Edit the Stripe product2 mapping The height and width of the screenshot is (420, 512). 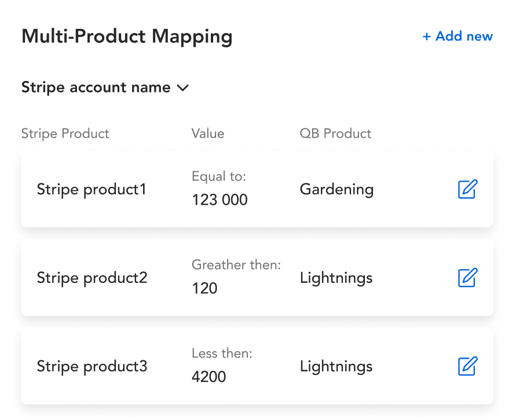(x=467, y=278)
